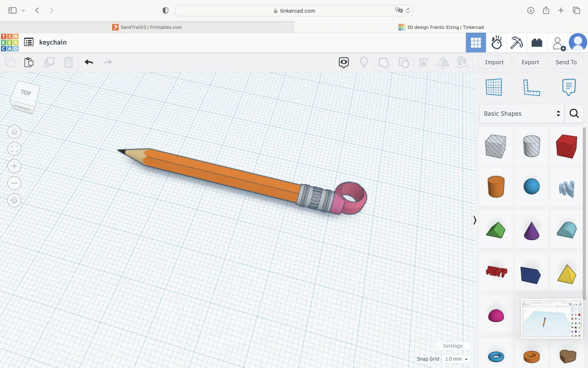
Task: Open the design list menu icon
Action: point(29,42)
